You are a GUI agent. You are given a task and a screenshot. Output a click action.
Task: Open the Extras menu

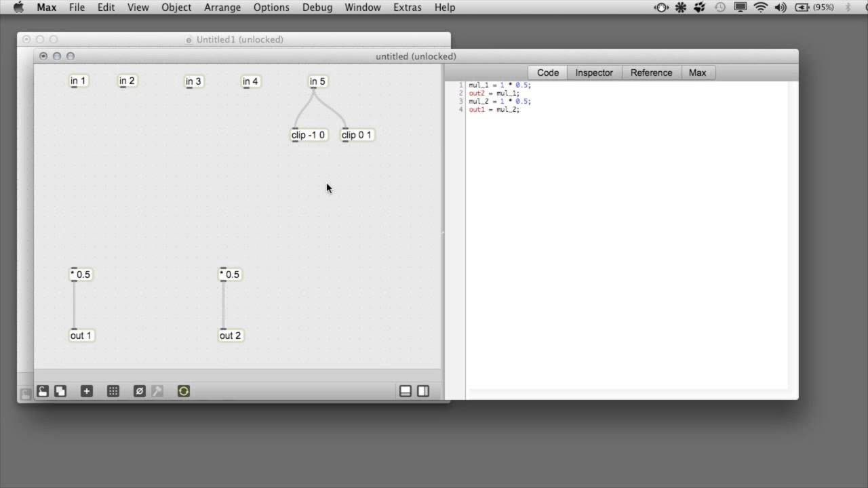pos(408,7)
